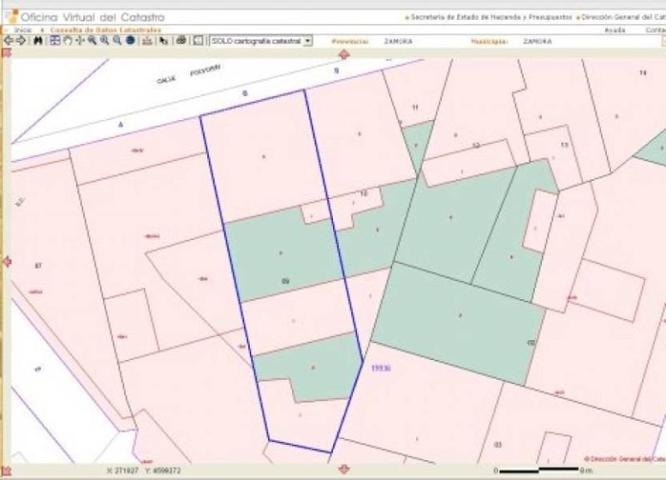Click the printer icon to print map

click(181, 41)
